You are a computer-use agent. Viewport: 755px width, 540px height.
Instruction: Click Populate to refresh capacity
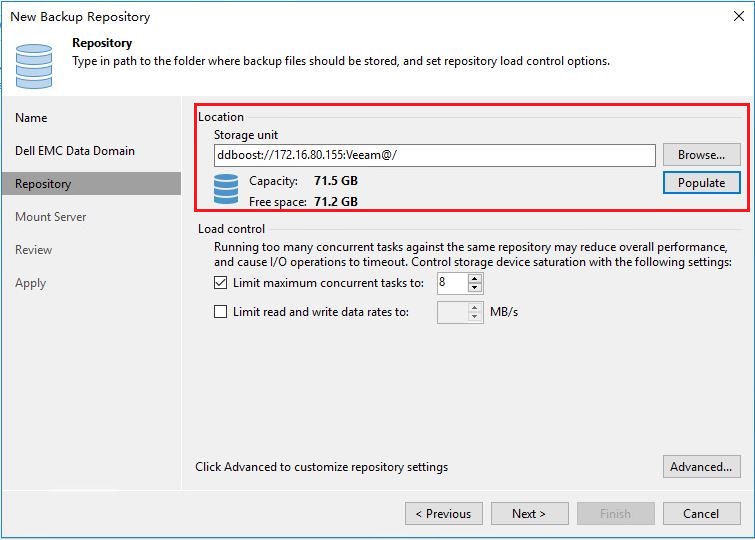[x=702, y=183]
